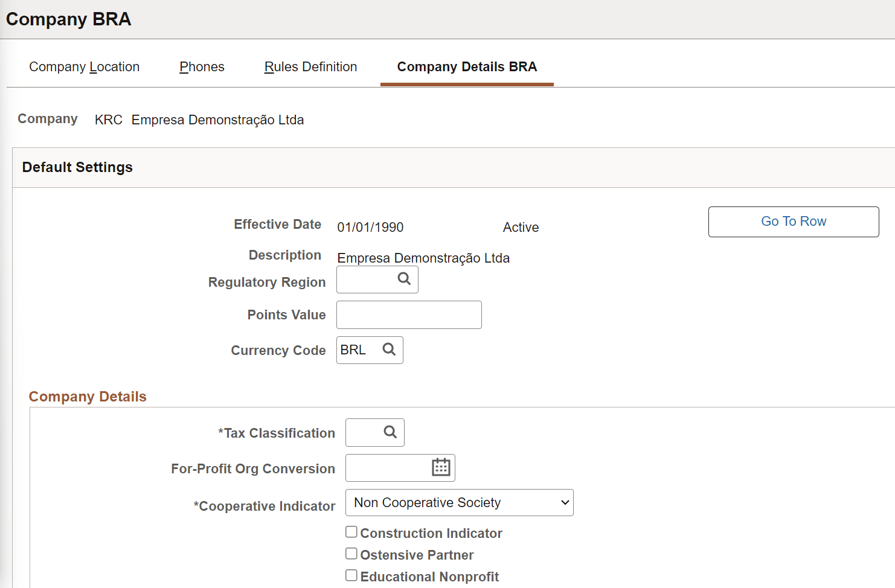Screen dimensions: 895x588
Task: Click inside the Points Value field
Action: [x=409, y=315]
